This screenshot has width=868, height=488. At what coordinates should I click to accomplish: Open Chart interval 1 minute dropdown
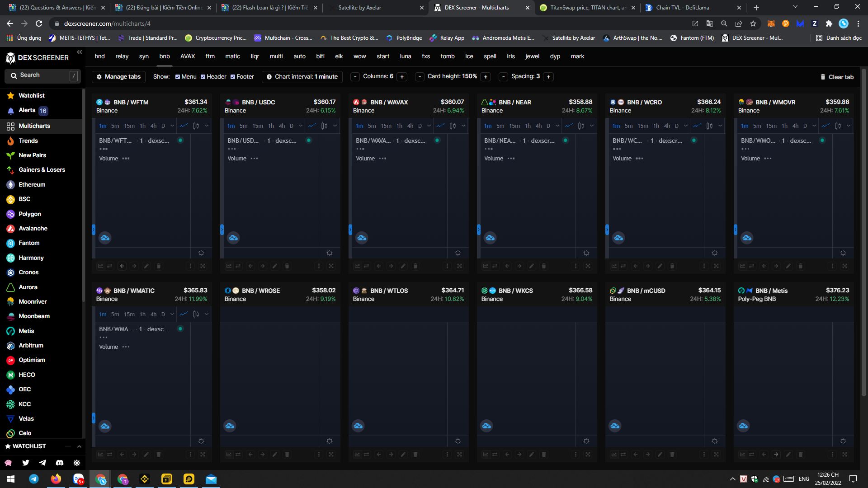pos(302,77)
